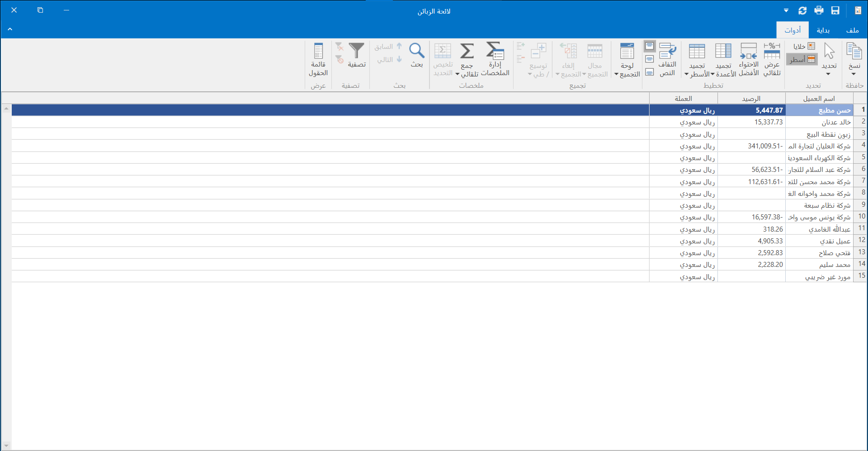The width and height of the screenshot is (868, 451).
Task: Toggle Rows (أسطر) selection mode
Action: 802,59
